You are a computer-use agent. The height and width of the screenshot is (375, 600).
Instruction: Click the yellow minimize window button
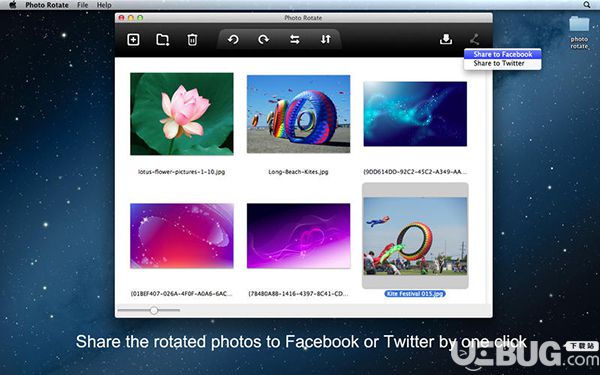131,18
